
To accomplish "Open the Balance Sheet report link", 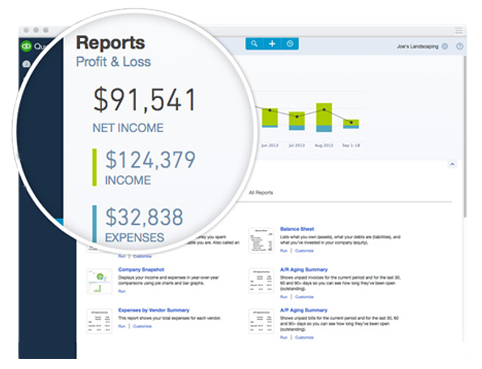I will (x=297, y=229).
